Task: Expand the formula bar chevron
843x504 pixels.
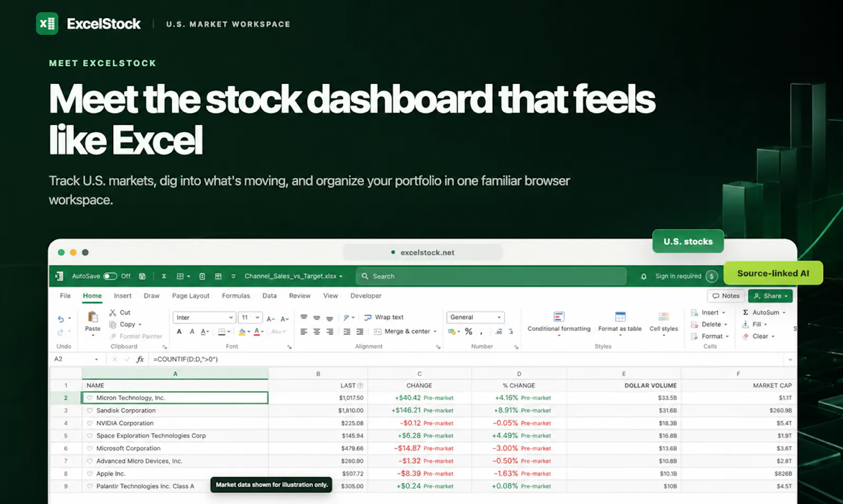Action: (x=790, y=359)
